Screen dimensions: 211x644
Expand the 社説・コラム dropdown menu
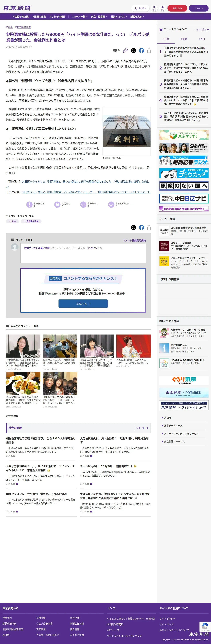click(x=119, y=17)
